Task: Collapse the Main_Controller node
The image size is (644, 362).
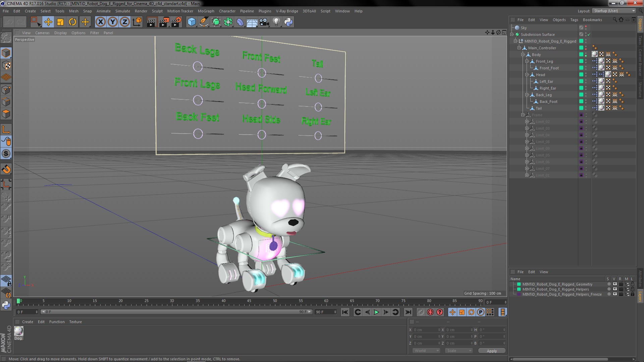Action: [519, 48]
